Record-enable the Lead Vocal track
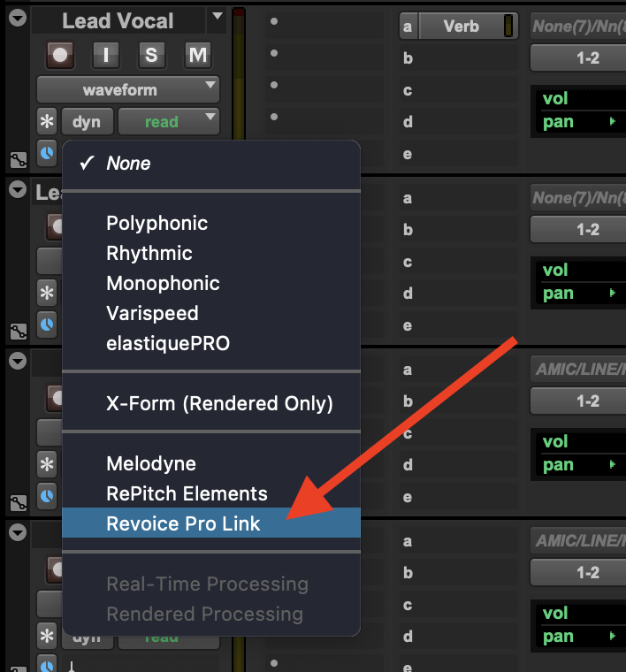 pos(60,55)
